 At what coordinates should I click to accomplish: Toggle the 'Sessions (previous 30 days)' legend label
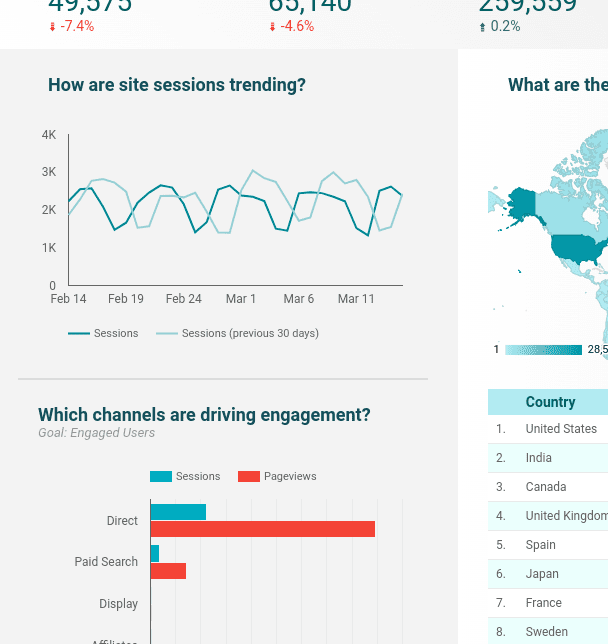[250, 333]
